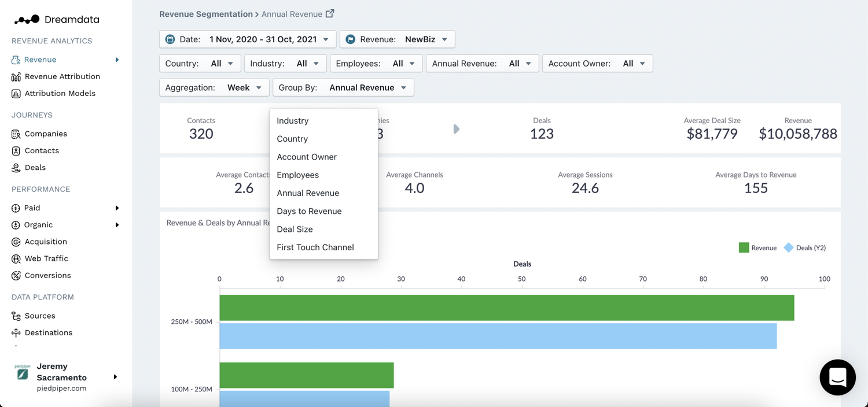Select Country in Group By menu
The height and width of the screenshot is (407, 868).
click(x=323, y=139)
